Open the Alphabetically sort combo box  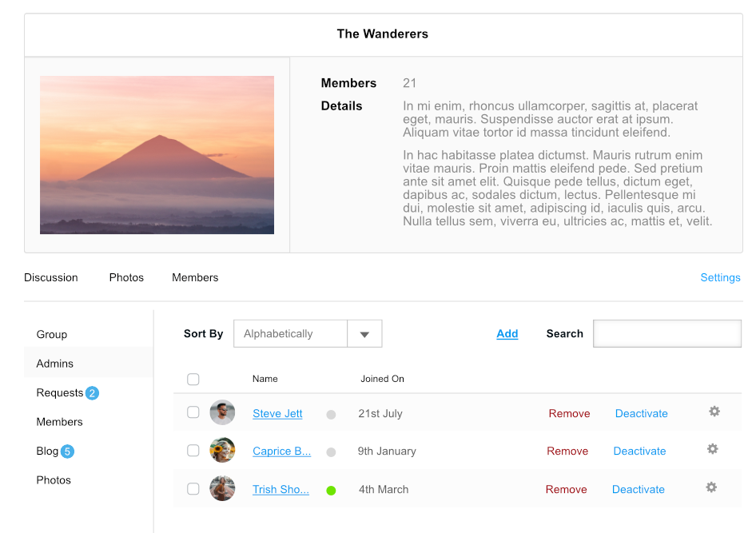pyautogui.click(x=291, y=334)
